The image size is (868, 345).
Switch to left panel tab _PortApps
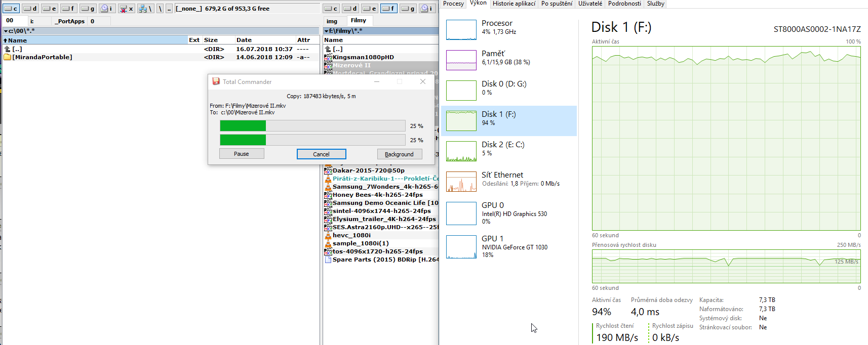pyautogui.click(x=70, y=21)
